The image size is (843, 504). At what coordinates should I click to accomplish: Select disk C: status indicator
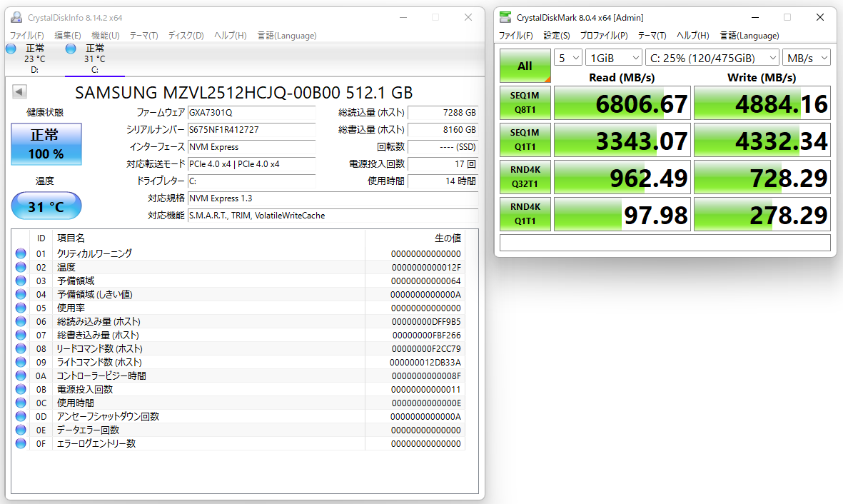[x=71, y=49]
